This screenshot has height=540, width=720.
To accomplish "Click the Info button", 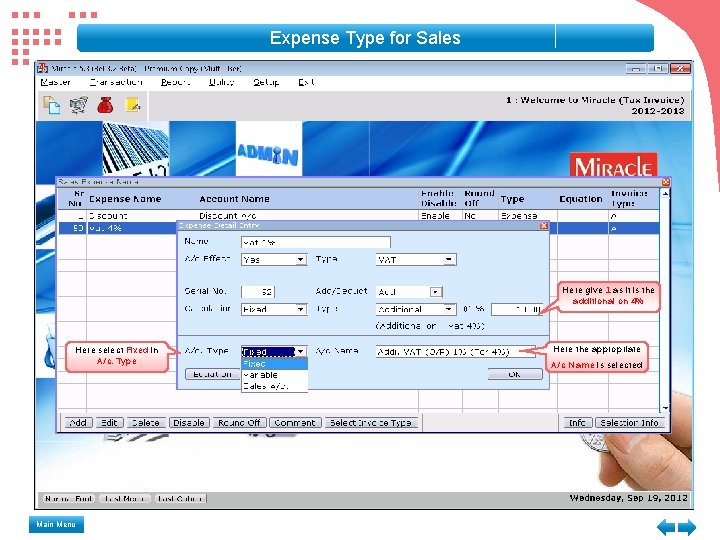I will click(x=577, y=422).
